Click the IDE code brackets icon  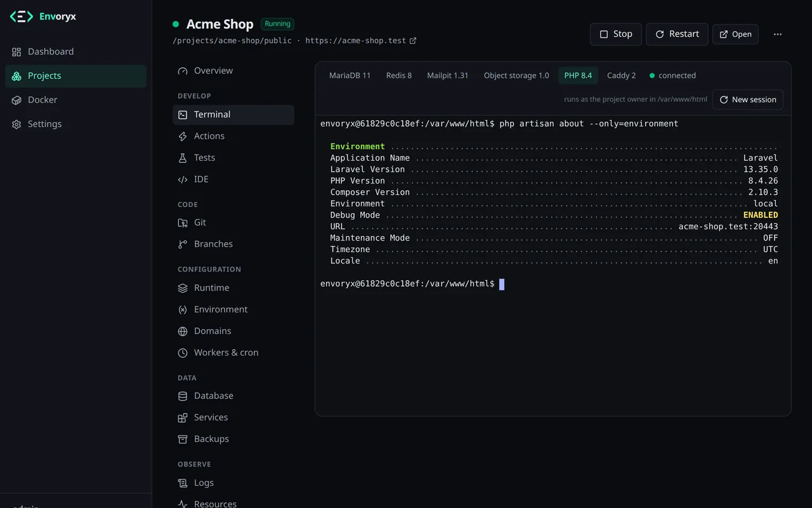(183, 180)
